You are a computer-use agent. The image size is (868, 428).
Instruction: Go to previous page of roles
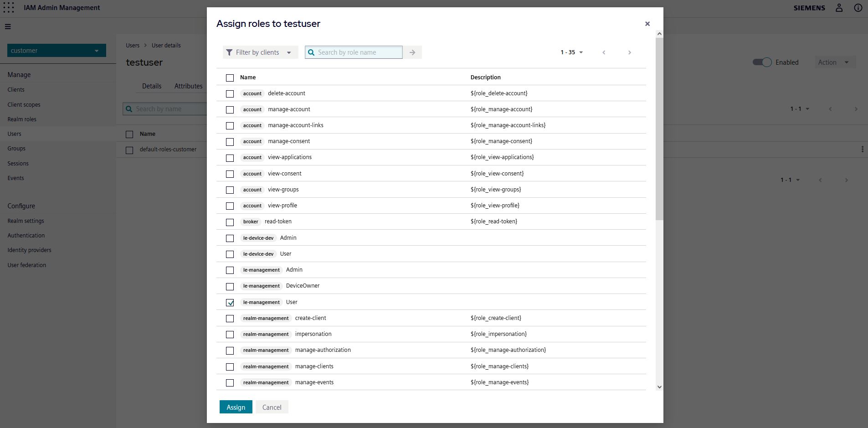(x=604, y=52)
